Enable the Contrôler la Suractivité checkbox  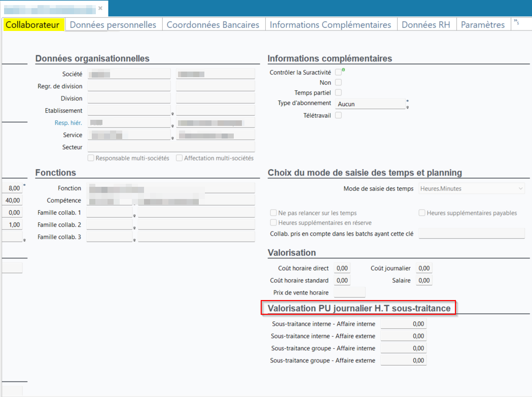338,73
